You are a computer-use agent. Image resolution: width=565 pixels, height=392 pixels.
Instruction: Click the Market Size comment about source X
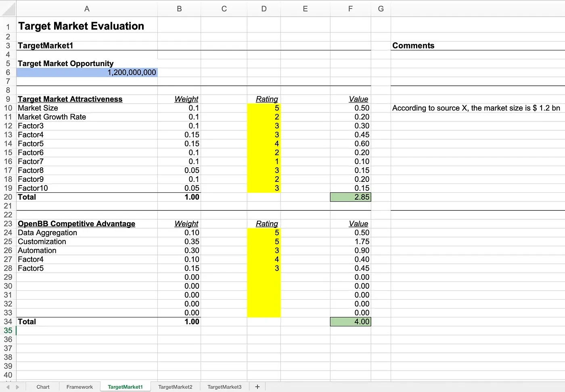point(476,108)
